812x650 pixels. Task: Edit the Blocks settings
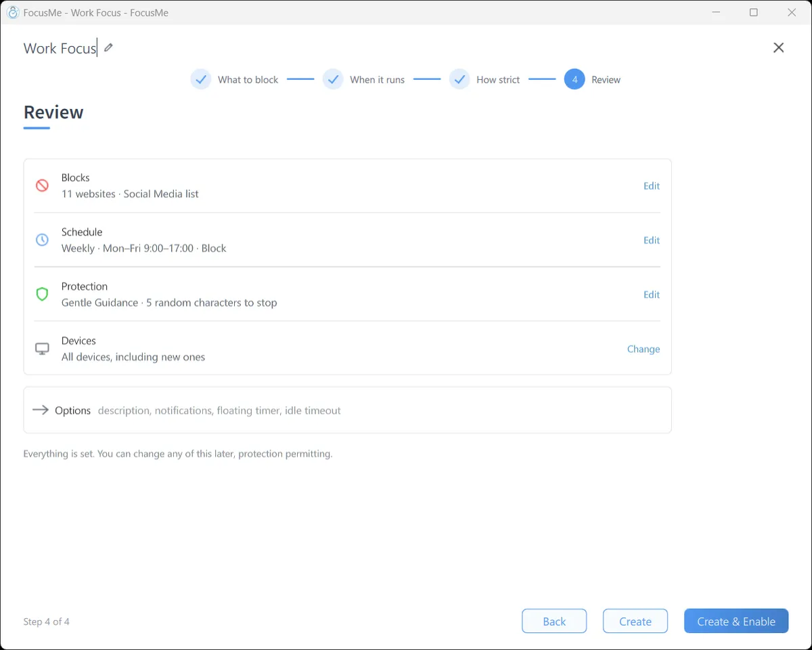pyautogui.click(x=652, y=186)
